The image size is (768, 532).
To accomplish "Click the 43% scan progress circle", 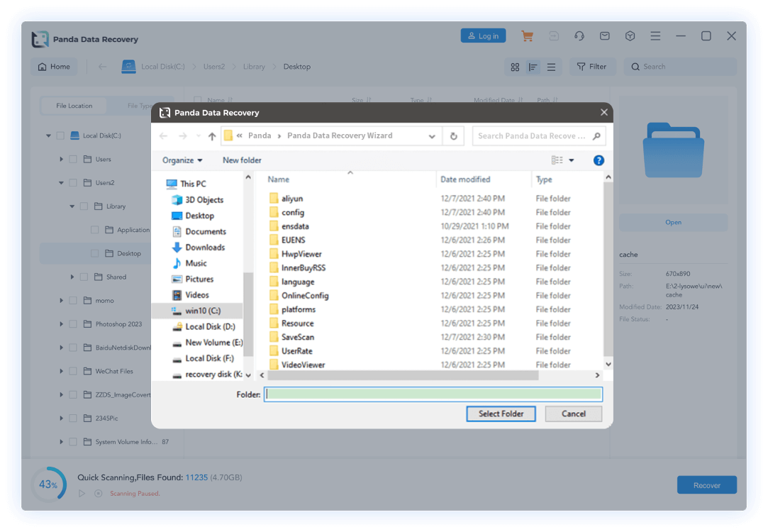I will pos(48,484).
